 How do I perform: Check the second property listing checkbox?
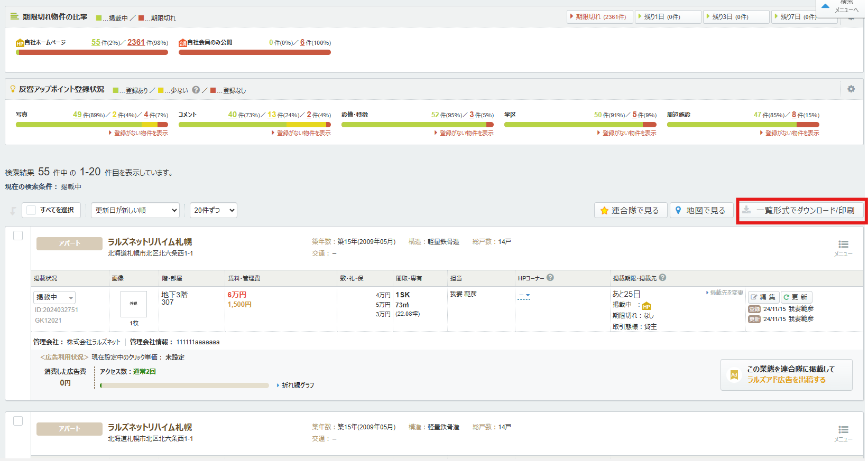pos(18,421)
